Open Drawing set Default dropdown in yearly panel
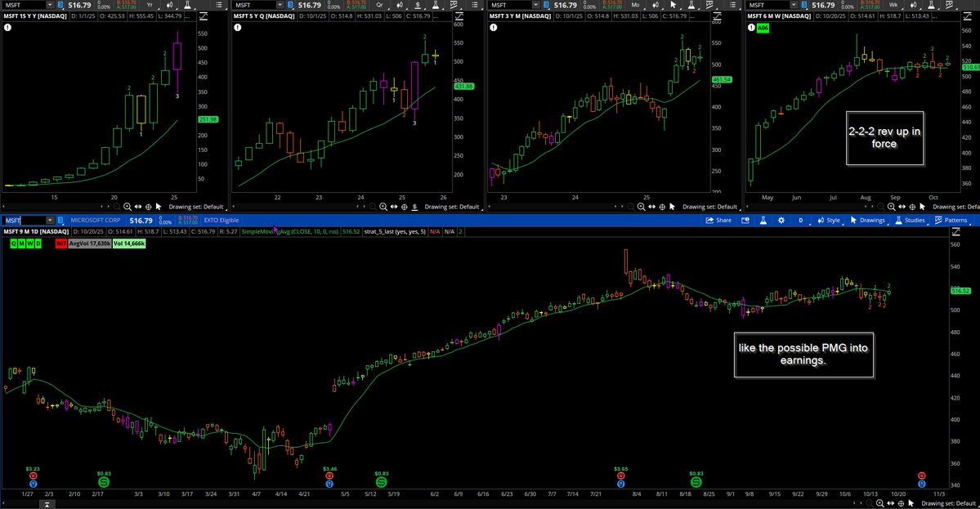 (196, 207)
